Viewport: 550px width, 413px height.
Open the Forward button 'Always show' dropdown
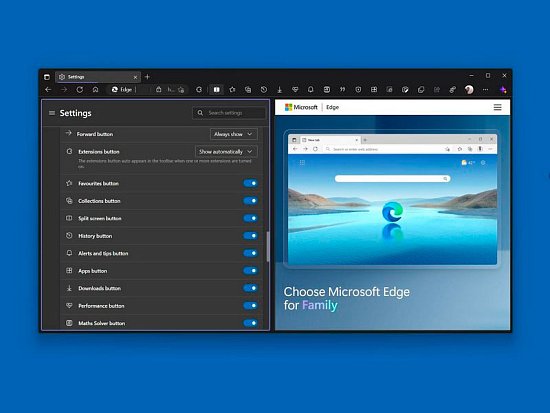tap(234, 134)
